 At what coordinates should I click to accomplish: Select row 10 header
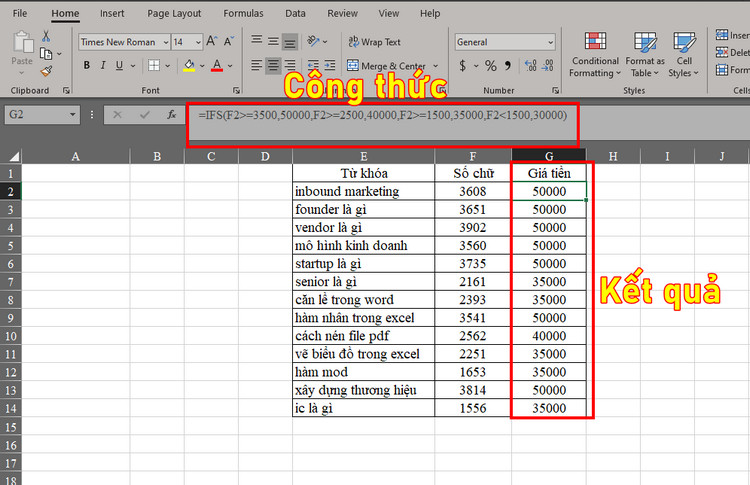(11, 336)
